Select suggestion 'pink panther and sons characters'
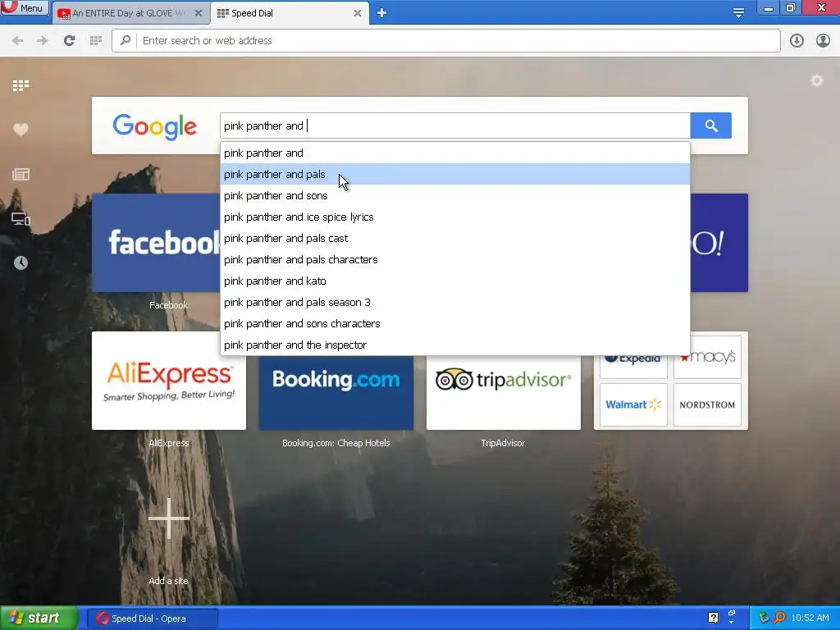 click(x=454, y=324)
